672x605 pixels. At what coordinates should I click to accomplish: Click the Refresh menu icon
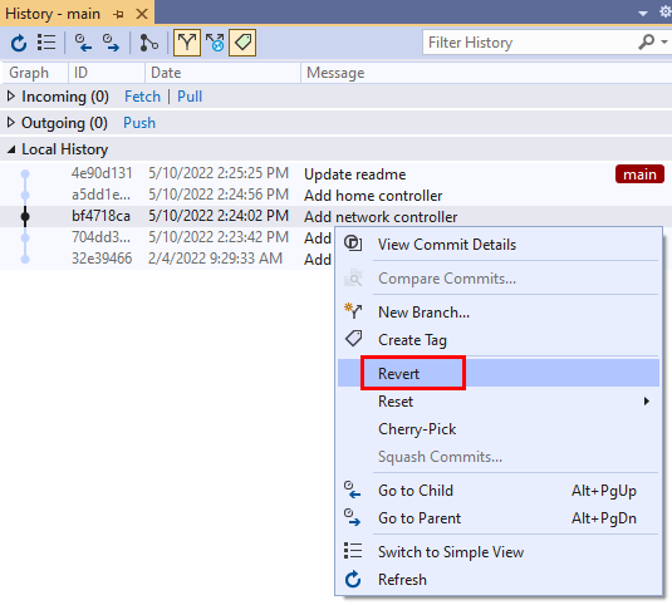coord(353,579)
